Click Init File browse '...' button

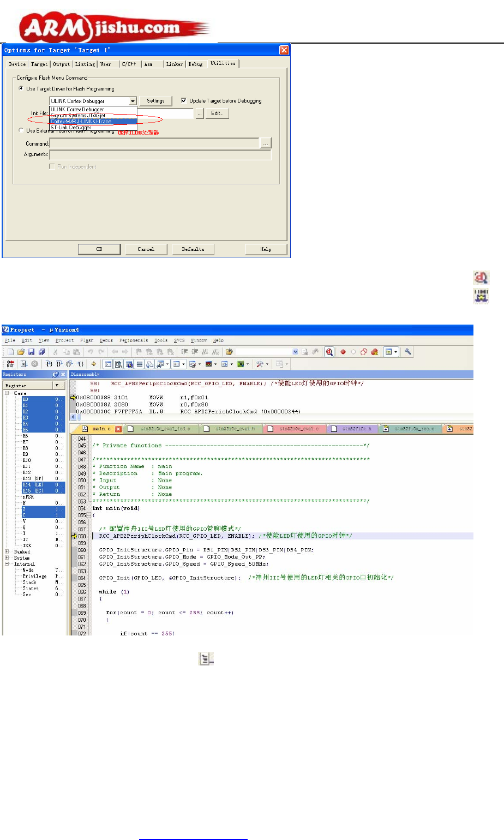click(x=199, y=113)
